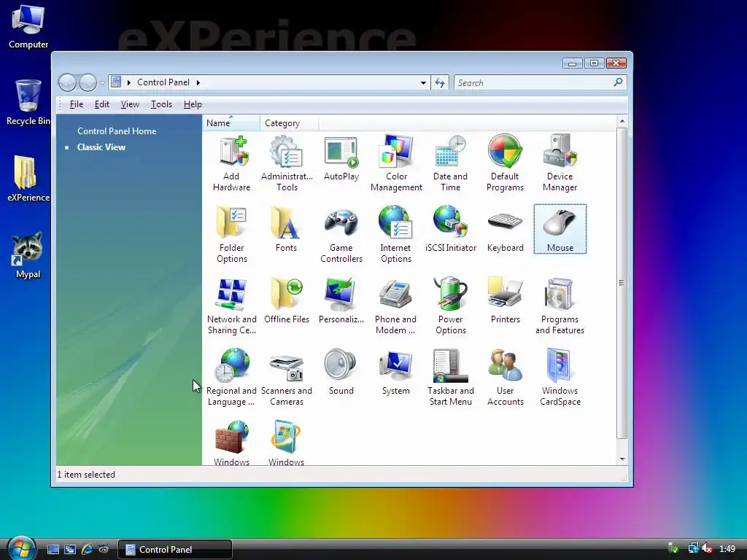Expand arrow after Control Panel breadcrumb
Screen dimensions: 747x560
198,83
